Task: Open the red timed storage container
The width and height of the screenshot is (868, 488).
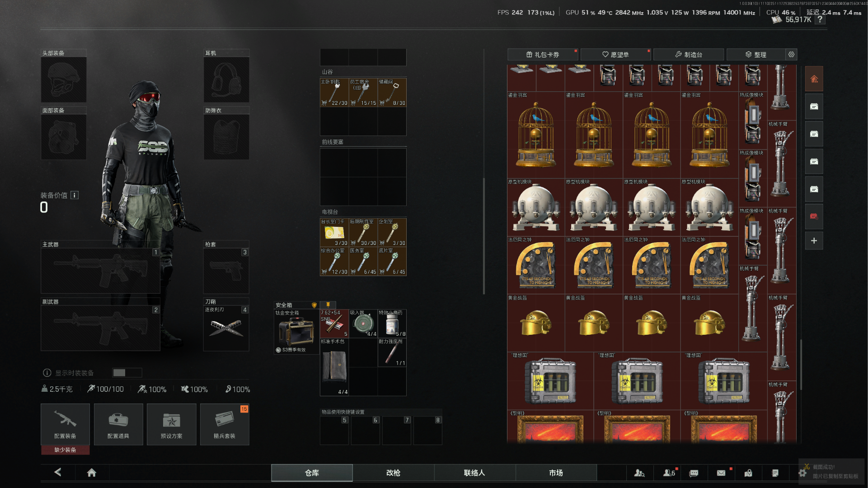Action: click(x=814, y=216)
